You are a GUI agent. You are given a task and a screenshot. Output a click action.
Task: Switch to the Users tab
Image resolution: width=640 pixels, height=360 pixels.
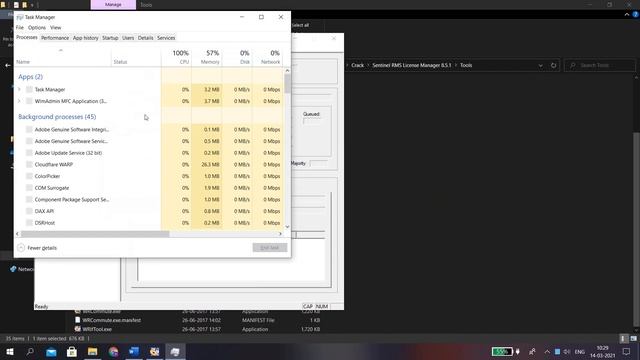pos(128,38)
